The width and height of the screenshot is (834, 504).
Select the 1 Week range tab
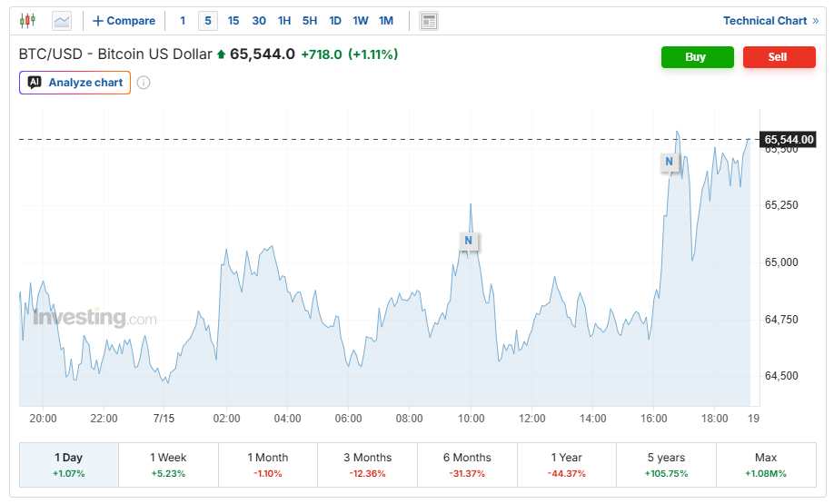[168, 465]
